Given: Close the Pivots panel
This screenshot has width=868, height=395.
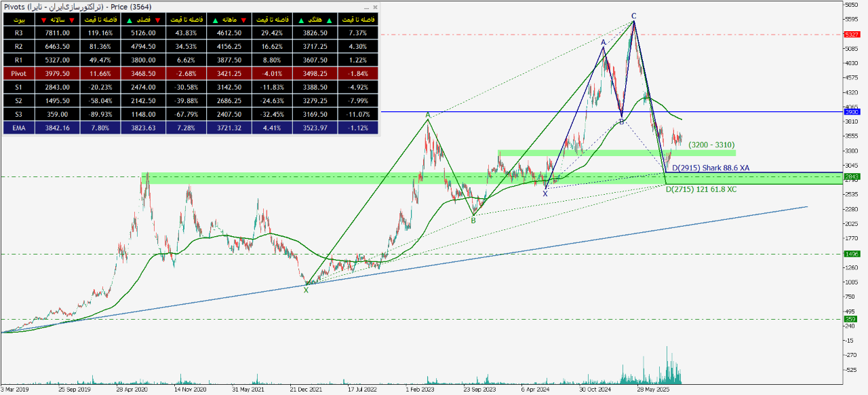Looking at the screenshot, I should 375,7.
